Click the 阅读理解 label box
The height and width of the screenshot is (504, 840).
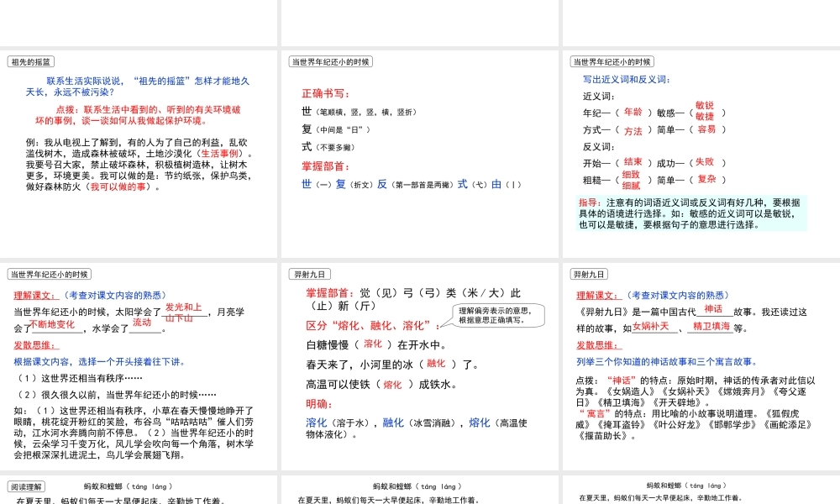point(26,487)
